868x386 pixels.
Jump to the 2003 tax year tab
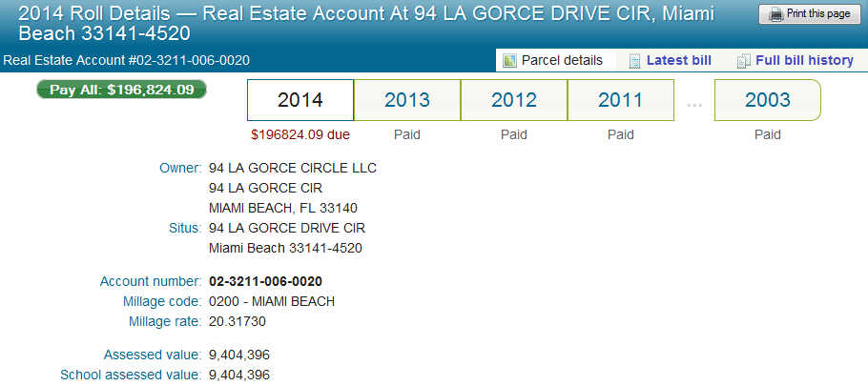(x=767, y=100)
